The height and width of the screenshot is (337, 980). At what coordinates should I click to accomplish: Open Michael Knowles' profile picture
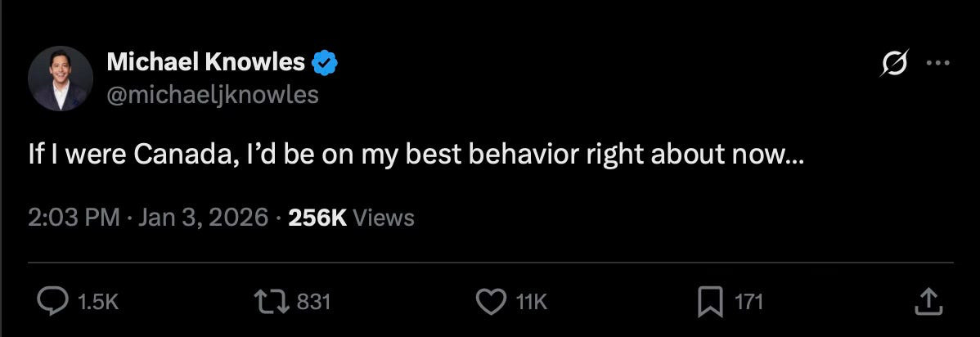tap(61, 79)
